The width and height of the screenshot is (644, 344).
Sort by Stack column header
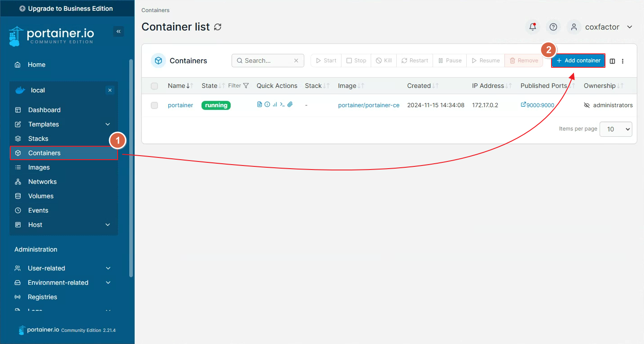click(x=317, y=86)
